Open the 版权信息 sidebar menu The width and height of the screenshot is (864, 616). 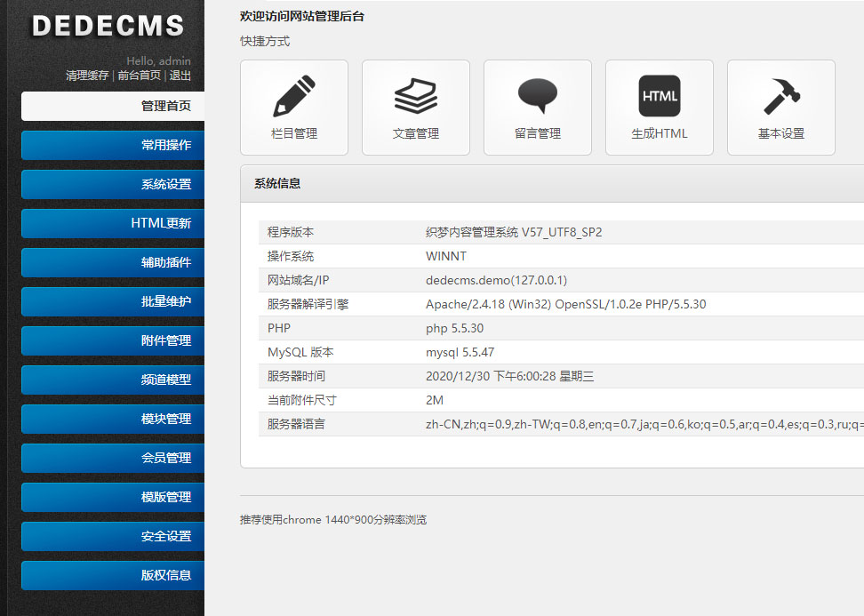(113, 575)
